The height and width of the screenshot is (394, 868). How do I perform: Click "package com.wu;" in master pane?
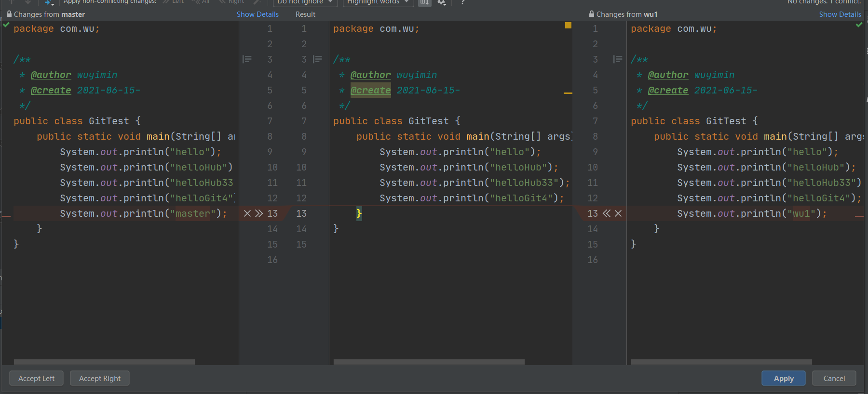[x=56, y=29]
